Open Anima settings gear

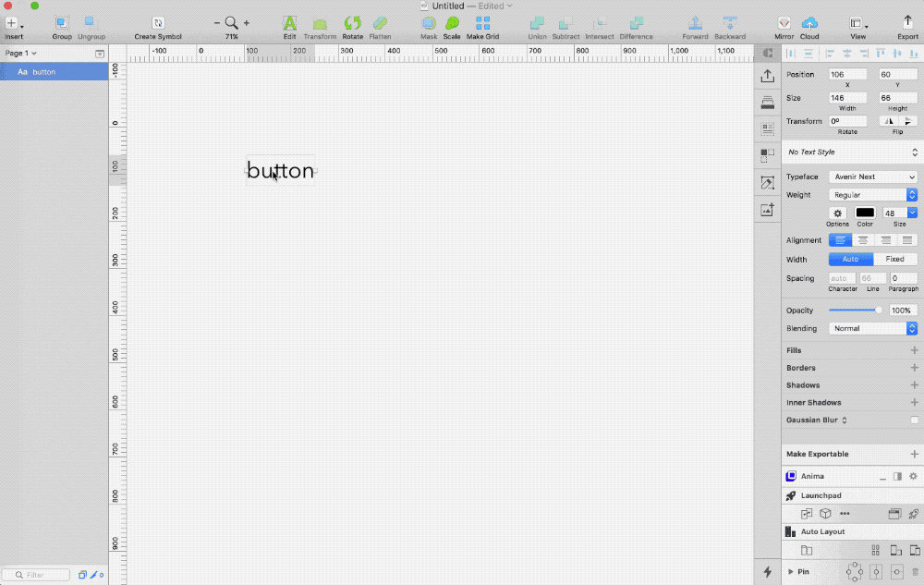(x=914, y=476)
